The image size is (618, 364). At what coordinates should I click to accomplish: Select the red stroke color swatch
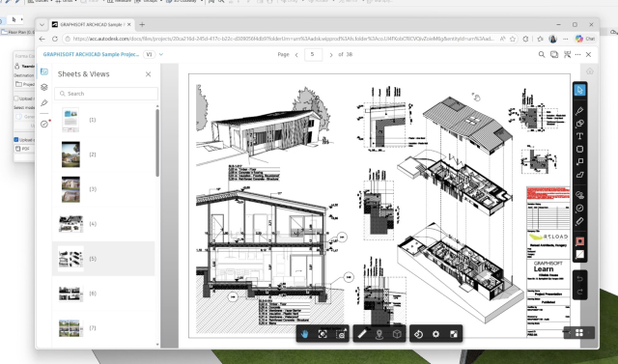tap(579, 241)
